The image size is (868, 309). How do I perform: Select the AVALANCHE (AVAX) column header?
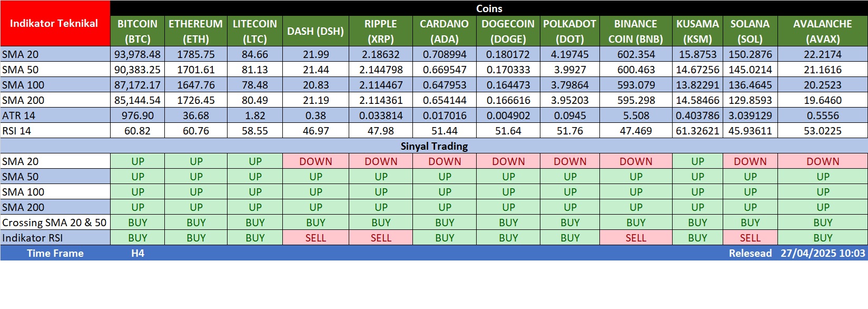click(822, 31)
